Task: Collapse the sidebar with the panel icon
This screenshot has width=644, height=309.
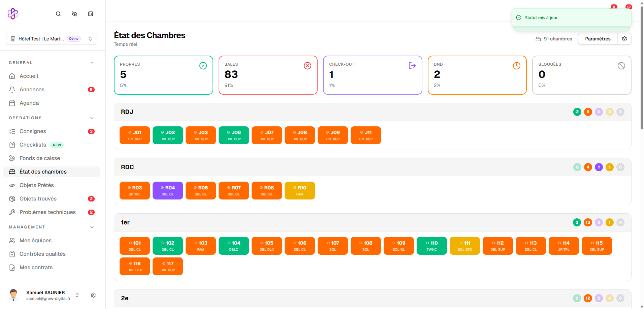Action: 91,14
